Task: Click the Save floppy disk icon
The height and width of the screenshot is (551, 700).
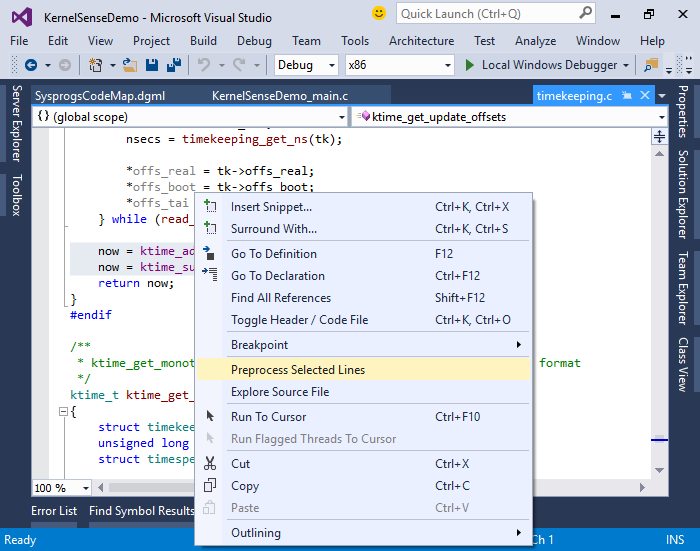Action: coord(152,65)
